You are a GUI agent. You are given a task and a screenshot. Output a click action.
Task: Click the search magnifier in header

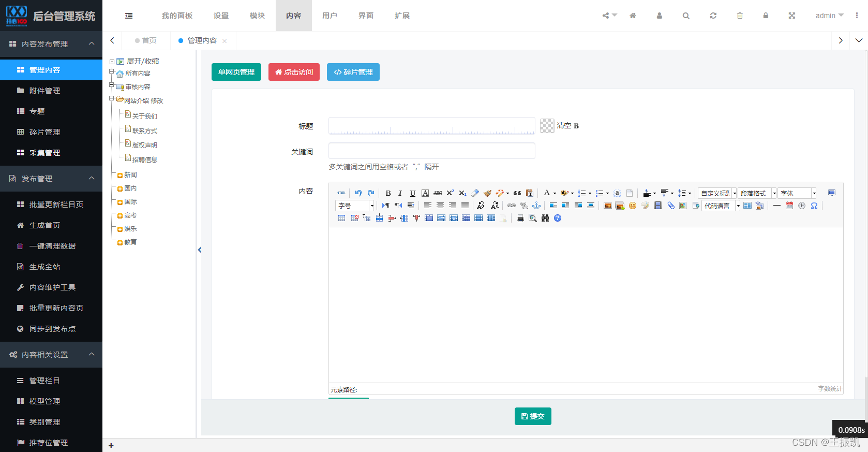pyautogui.click(x=686, y=16)
